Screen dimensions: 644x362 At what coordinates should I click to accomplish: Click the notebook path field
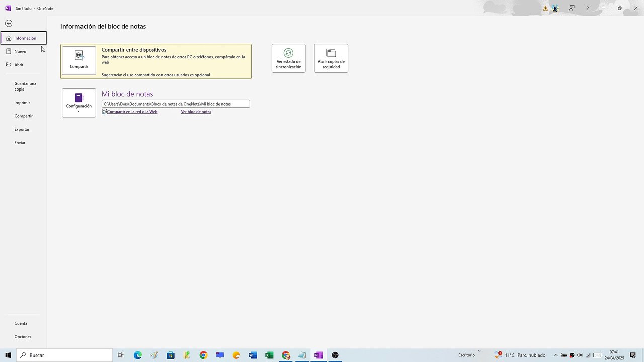click(176, 104)
